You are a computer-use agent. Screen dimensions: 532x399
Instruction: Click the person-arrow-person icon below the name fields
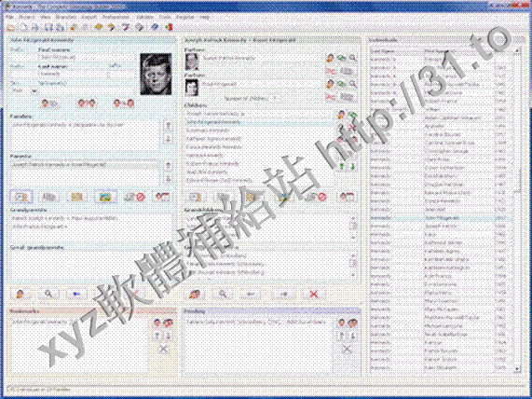pyautogui.click(x=124, y=103)
